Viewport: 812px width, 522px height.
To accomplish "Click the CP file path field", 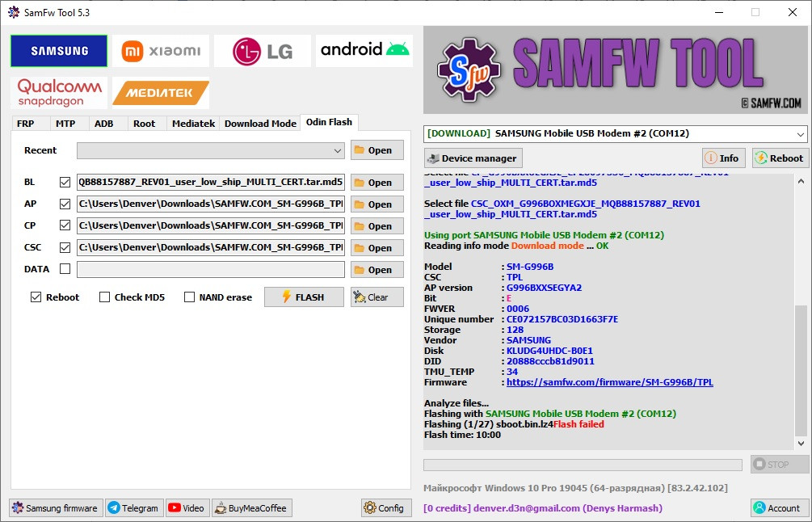I will tap(210, 225).
